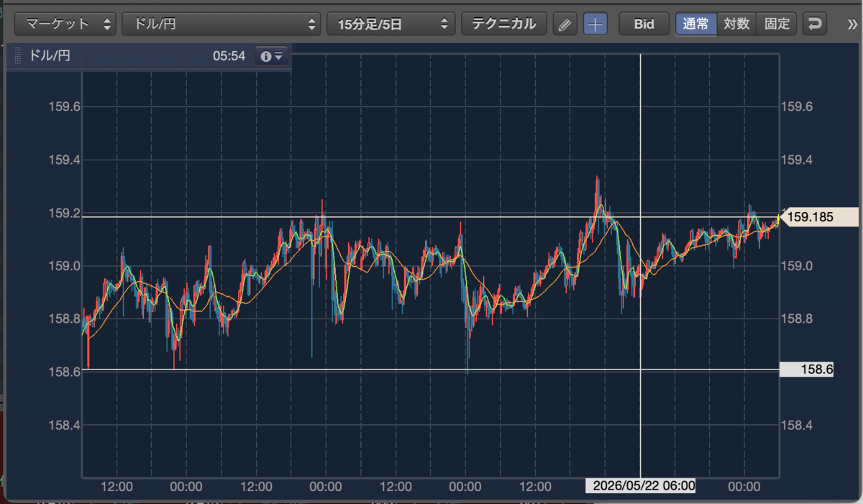Viewport: 863px width, 504px height.
Task: Open the info dropdown in ドル/円 panel
Action: (272, 56)
